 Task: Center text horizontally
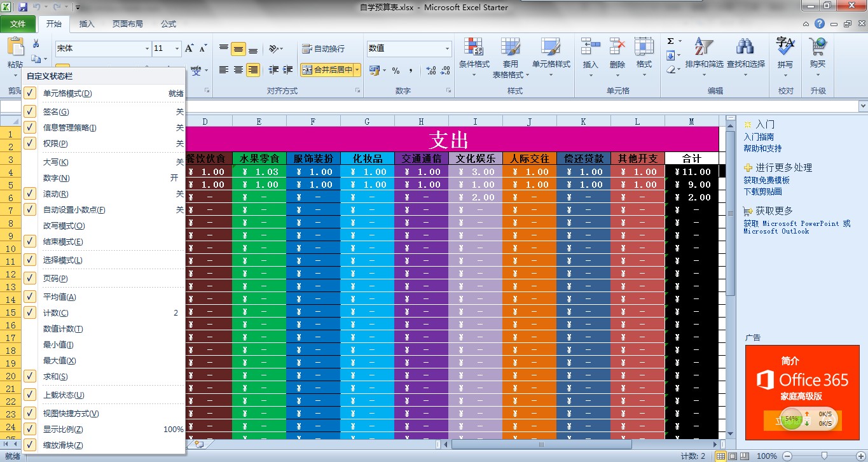click(x=238, y=69)
